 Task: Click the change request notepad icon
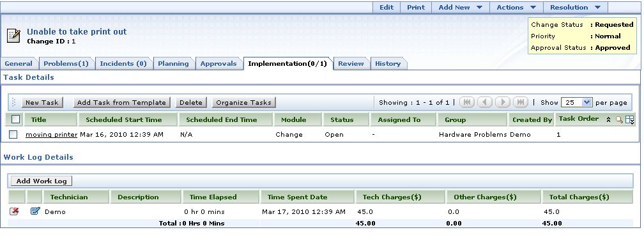coord(13,36)
